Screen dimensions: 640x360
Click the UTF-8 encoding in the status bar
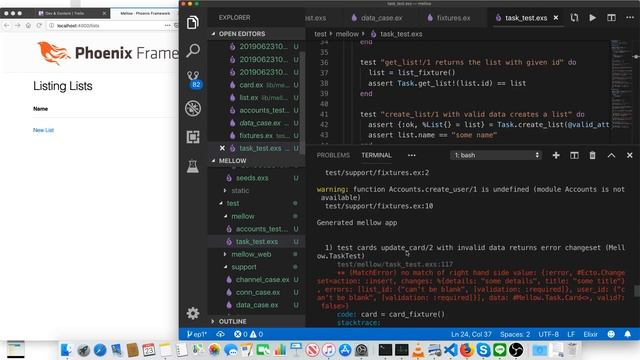coord(548,334)
